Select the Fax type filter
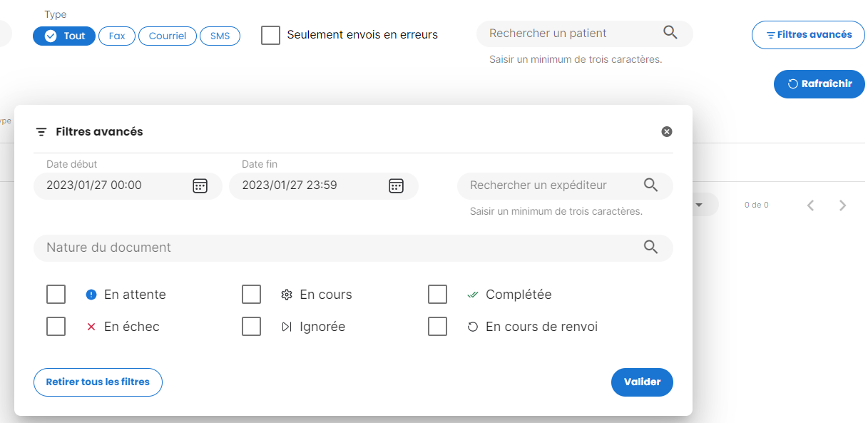The width and height of the screenshot is (868, 423). [x=117, y=36]
